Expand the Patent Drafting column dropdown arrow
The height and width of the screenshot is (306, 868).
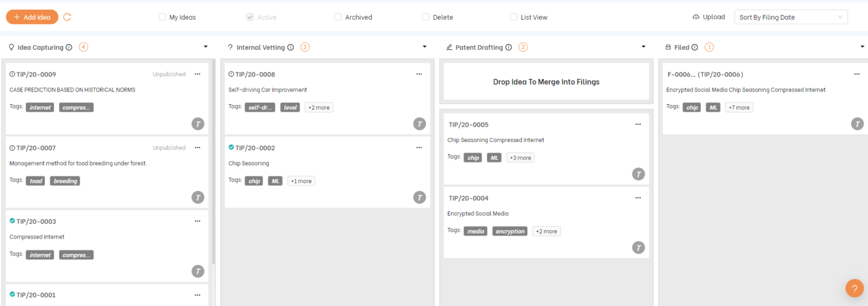[x=643, y=47]
